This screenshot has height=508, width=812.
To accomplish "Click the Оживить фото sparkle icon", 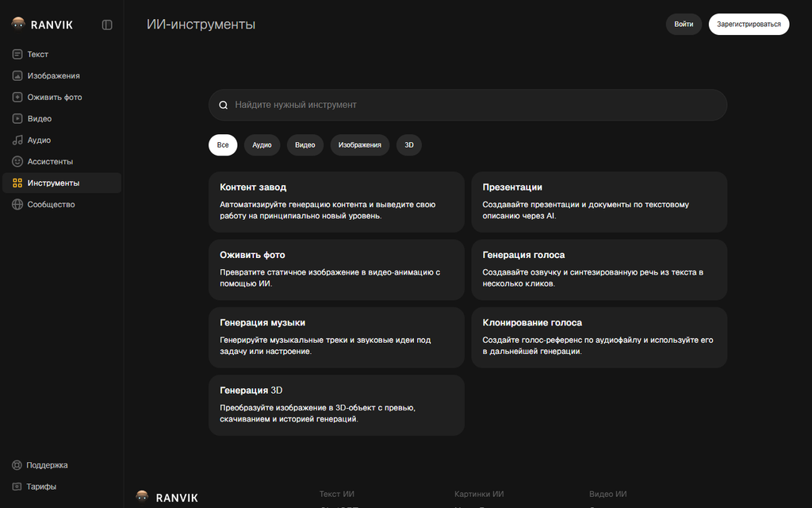I will tap(17, 97).
